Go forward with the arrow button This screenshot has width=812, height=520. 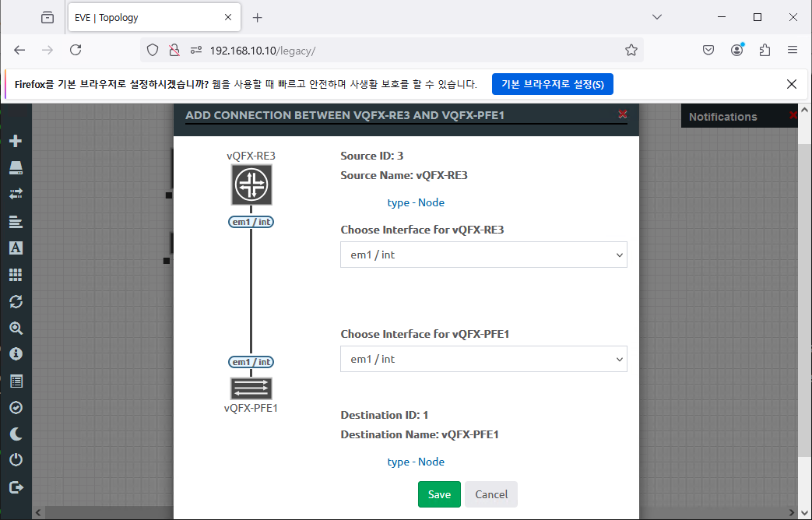tap(47, 51)
